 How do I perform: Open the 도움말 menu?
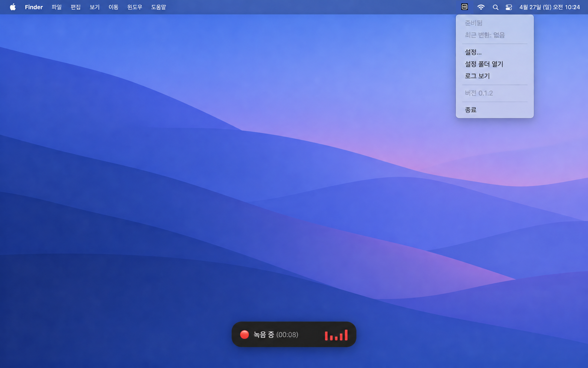pyautogui.click(x=158, y=7)
